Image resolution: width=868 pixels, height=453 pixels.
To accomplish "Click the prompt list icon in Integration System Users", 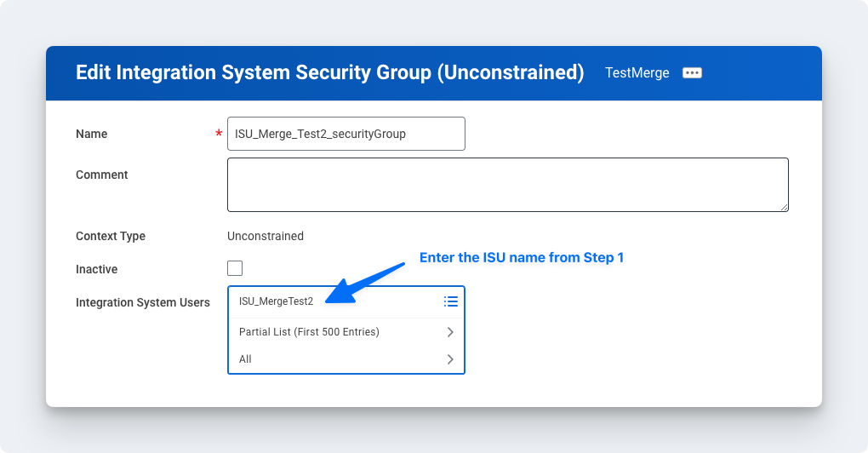I will point(451,301).
